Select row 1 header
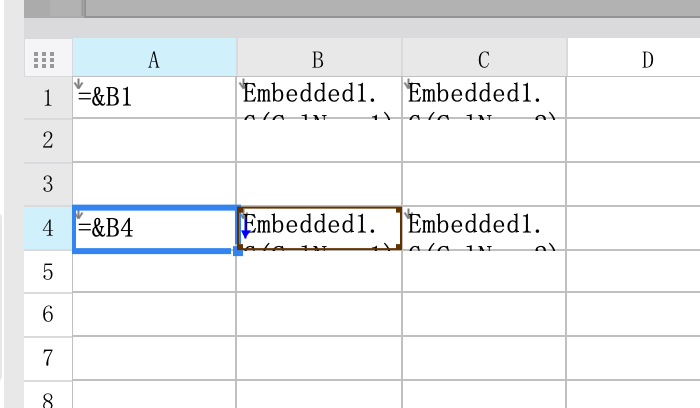Screen dimensions: 700x408 pyautogui.click(x=47, y=98)
